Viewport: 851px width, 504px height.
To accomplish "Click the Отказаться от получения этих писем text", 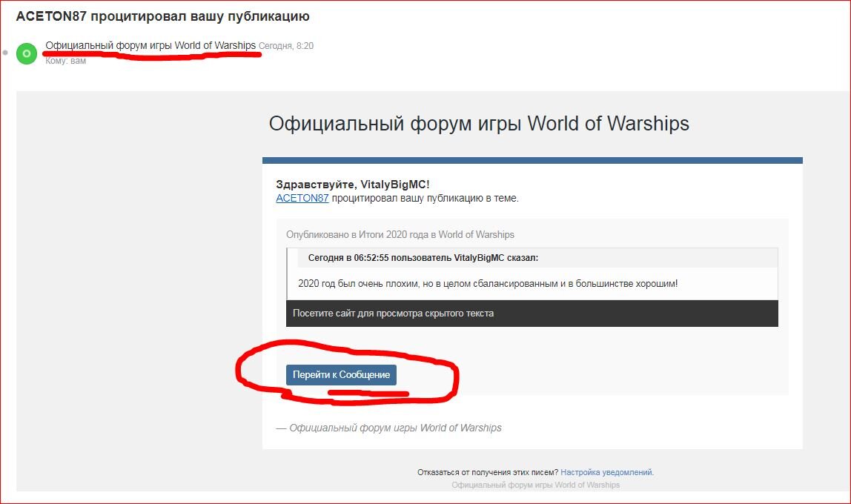I will point(487,472).
